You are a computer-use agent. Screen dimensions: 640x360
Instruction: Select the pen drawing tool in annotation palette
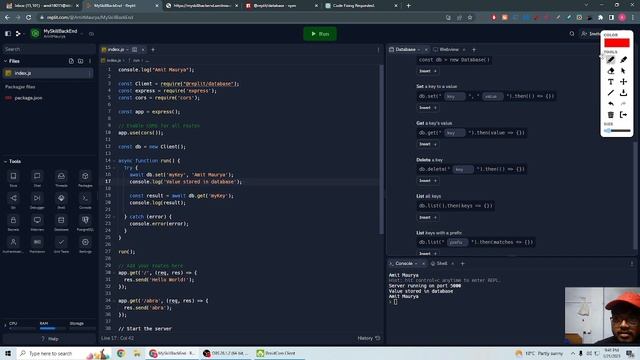tap(610, 60)
